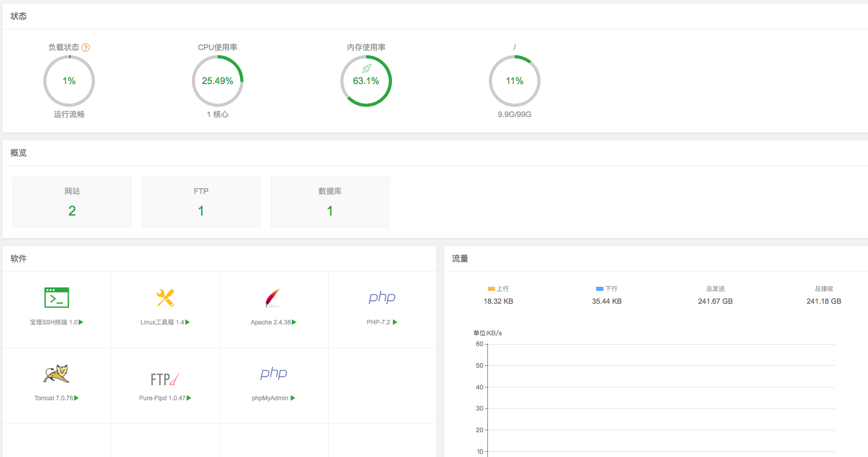Click the CPU使用率 label text
The width and height of the screenshot is (868, 457).
click(x=218, y=47)
